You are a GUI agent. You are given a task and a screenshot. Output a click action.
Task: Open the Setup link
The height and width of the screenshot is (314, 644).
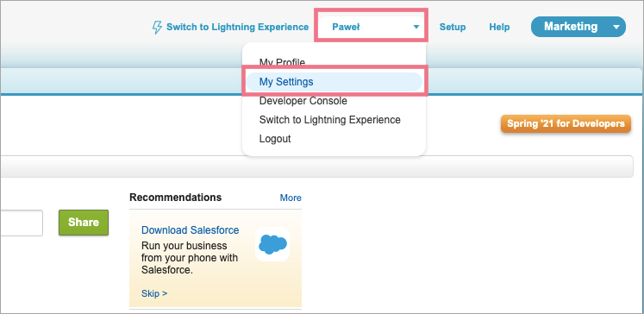pos(453,27)
